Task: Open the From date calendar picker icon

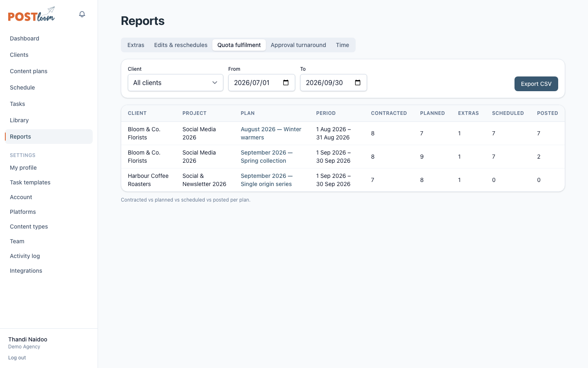Action: [x=286, y=83]
